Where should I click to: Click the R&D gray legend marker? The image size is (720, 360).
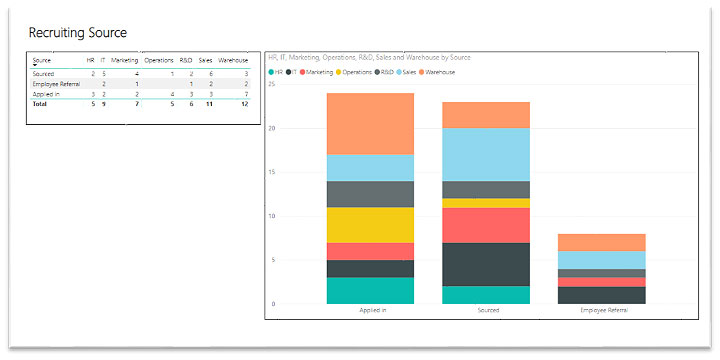pyautogui.click(x=377, y=72)
